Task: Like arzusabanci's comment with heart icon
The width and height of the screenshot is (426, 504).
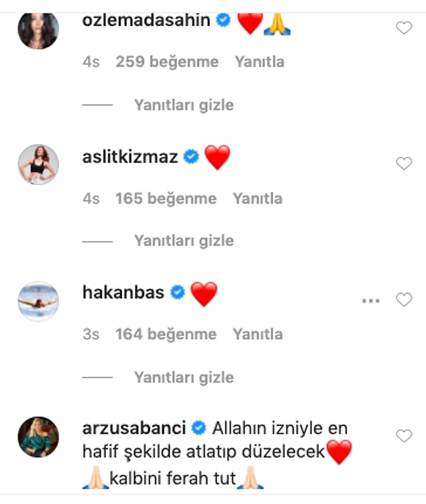Action: 404,436
